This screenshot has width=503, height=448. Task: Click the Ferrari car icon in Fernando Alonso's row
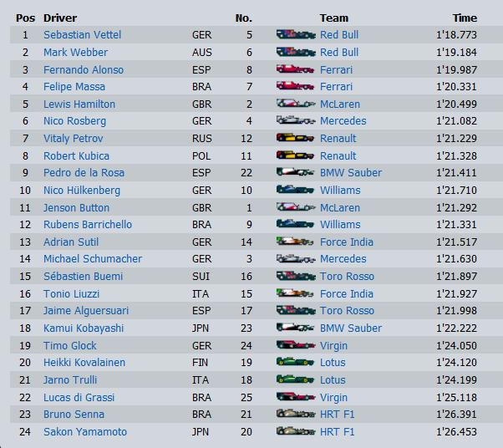pos(296,69)
